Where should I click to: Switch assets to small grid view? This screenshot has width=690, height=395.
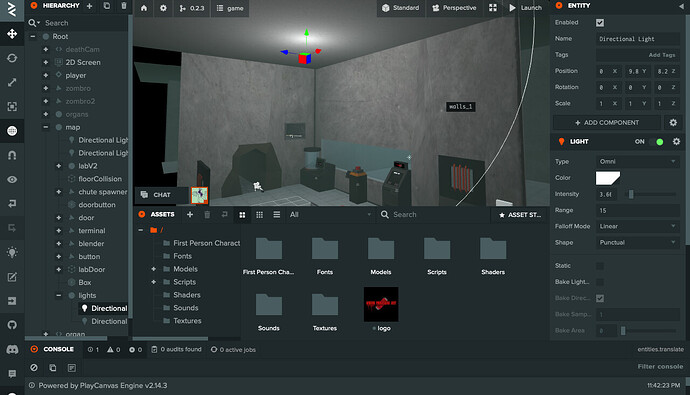pos(260,215)
